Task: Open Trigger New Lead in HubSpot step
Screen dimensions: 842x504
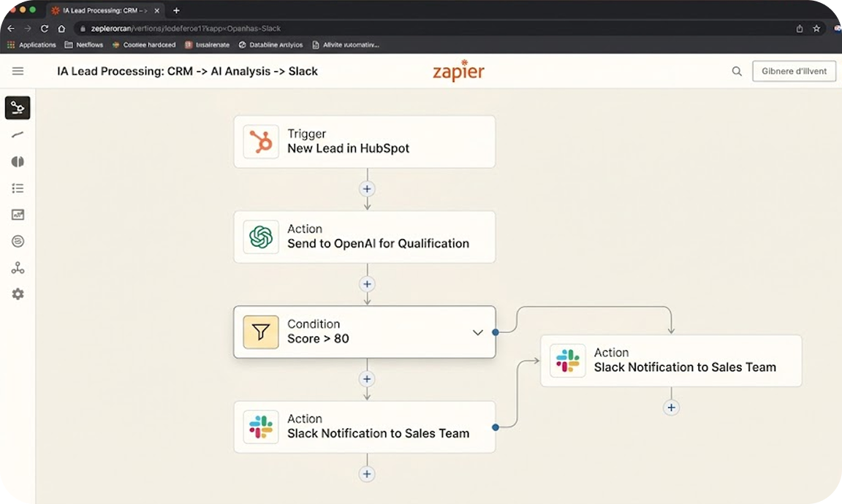Action: [x=365, y=142]
